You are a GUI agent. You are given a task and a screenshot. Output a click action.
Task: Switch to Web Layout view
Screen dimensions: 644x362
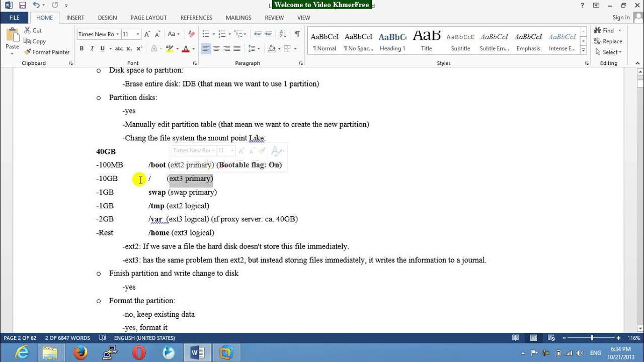click(551, 338)
